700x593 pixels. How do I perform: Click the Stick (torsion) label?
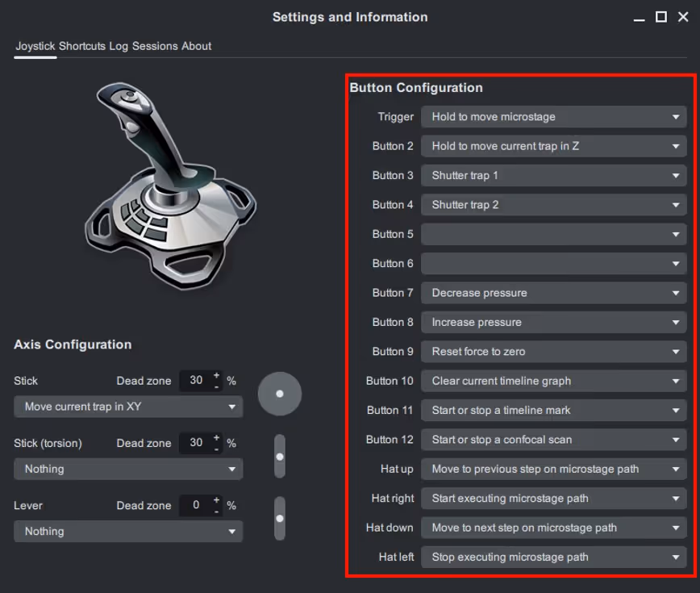pos(48,444)
